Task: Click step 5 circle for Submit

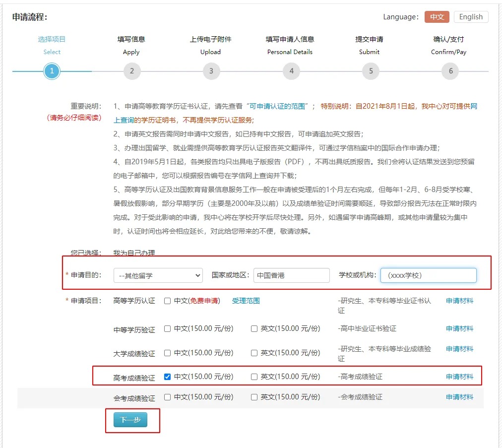Action: click(371, 71)
